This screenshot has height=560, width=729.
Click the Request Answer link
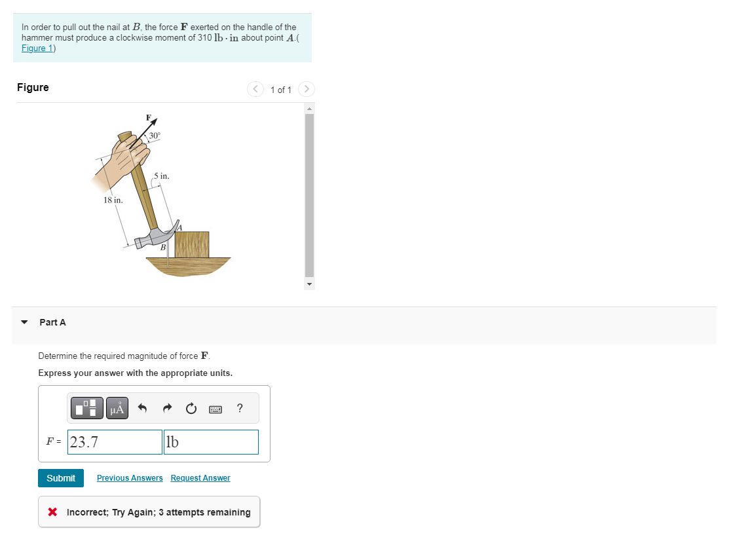(200, 478)
